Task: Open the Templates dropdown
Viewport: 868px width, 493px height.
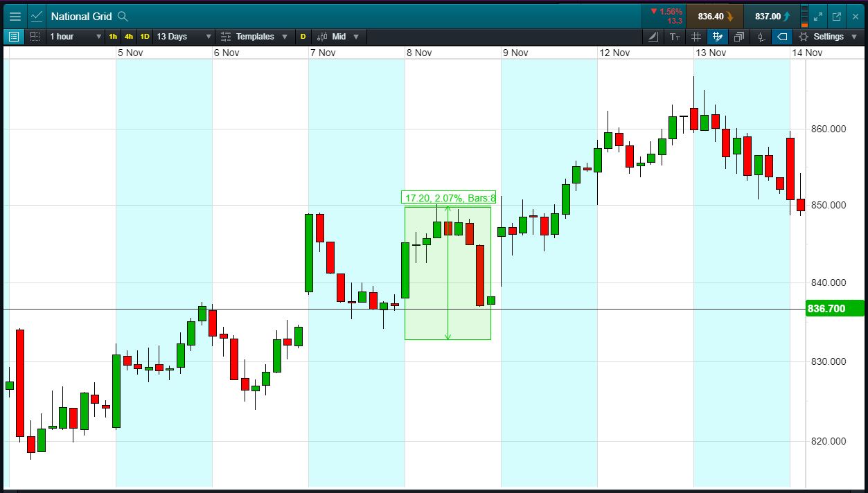Action: coord(254,37)
